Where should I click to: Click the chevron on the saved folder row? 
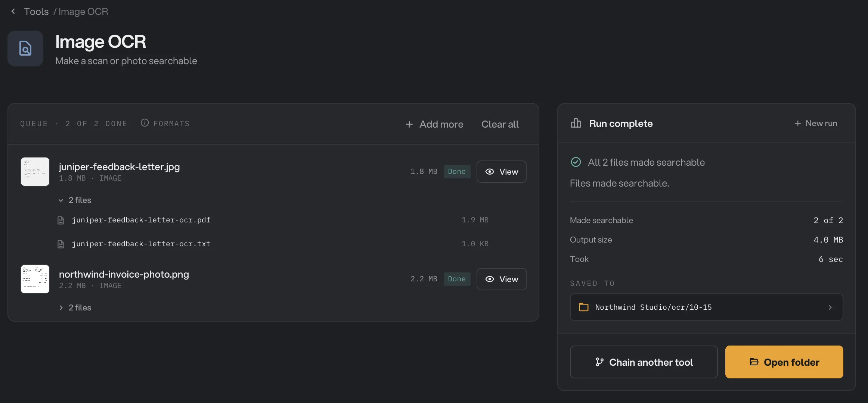tap(830, 307)
